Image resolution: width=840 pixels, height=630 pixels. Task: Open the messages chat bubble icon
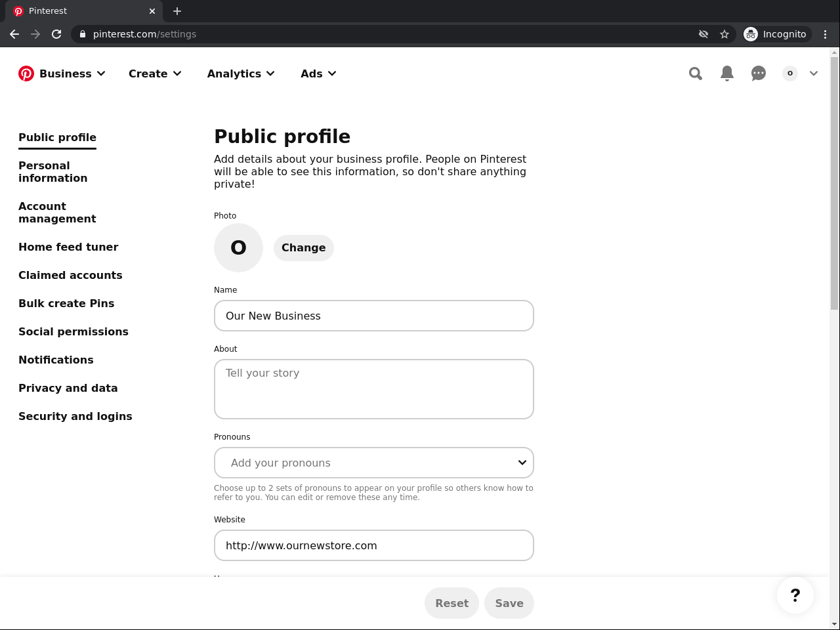pyautogui.click(x=759, y=73)
